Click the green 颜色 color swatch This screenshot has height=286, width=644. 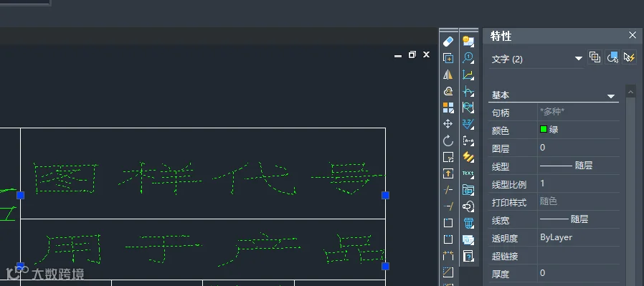544,130
